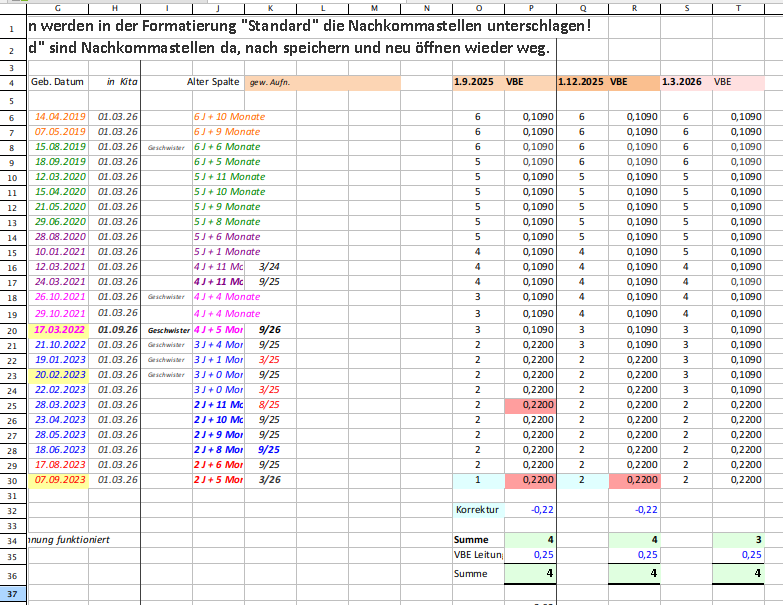Select birth date cell 17.08.2023
The image size is (783, 605).
(x=60, y=465)
